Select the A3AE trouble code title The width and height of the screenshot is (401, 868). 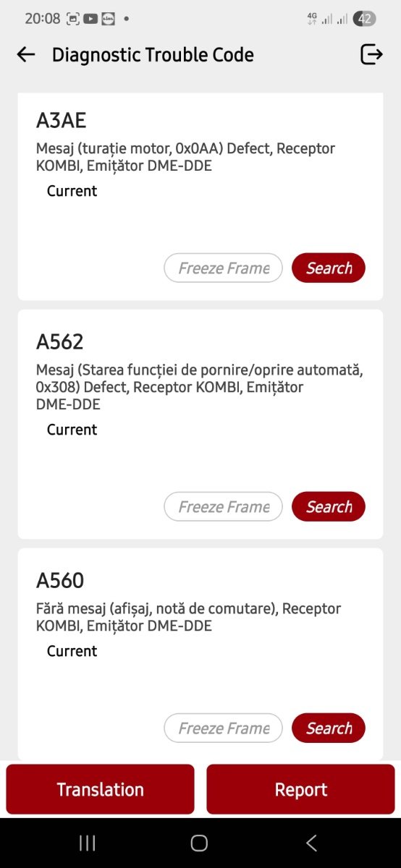coord(62,120)
